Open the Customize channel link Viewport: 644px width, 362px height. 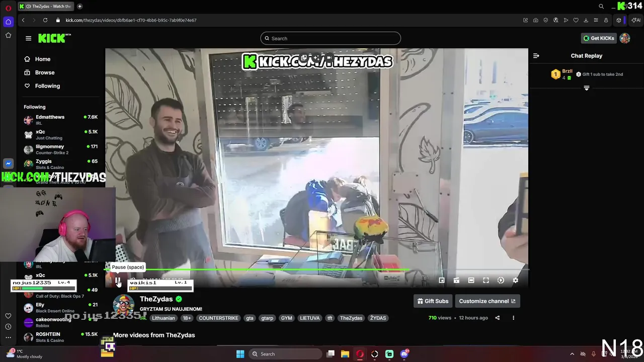point(487,301)
